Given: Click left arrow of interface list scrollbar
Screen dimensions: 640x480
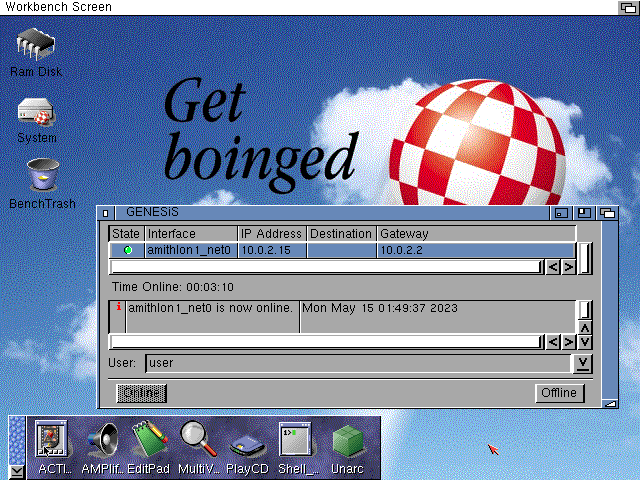Looking at the screenshot, I should 553,267.
